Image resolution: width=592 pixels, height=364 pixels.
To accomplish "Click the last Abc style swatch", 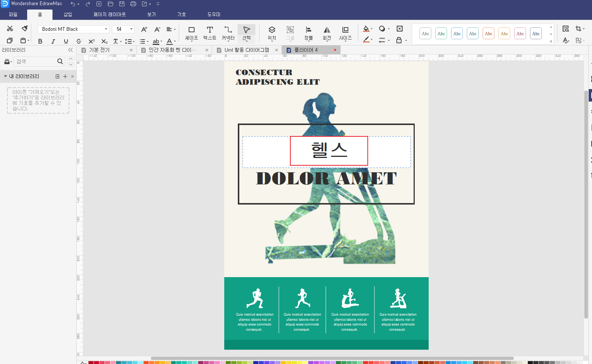I will pos(536,34).
